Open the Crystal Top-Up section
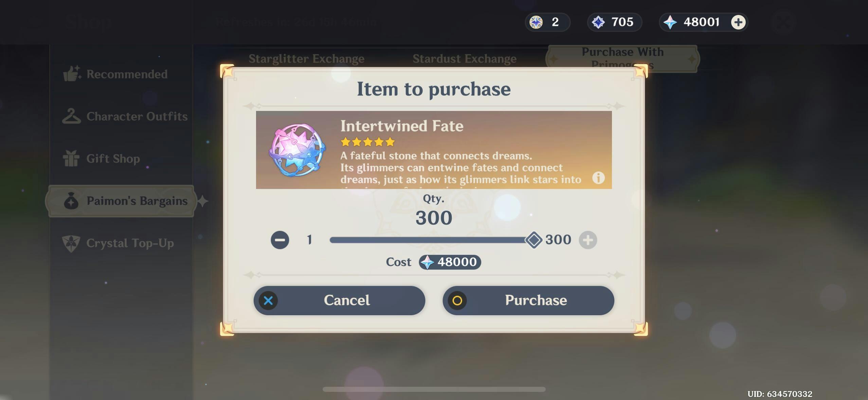The height and width of the screenshot is (400, 868). tap(118, 243)
